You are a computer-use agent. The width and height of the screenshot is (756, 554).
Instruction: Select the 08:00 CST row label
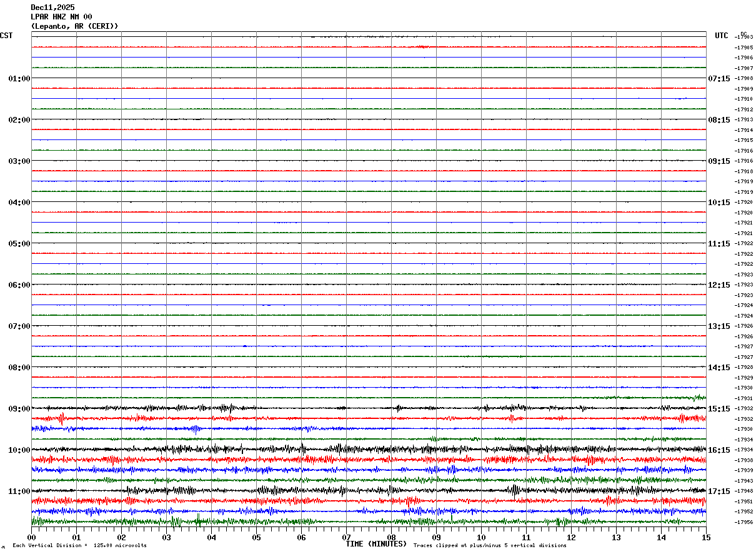19,368
